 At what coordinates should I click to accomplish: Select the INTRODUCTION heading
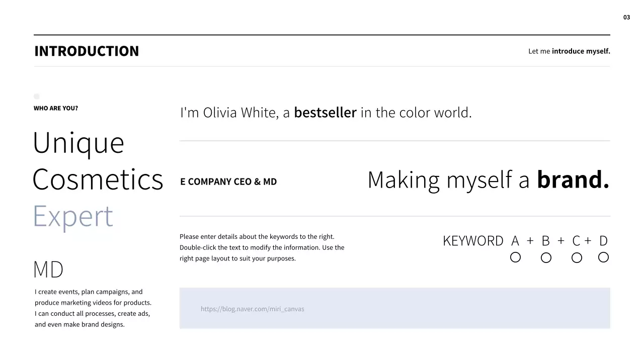(87, 51)
